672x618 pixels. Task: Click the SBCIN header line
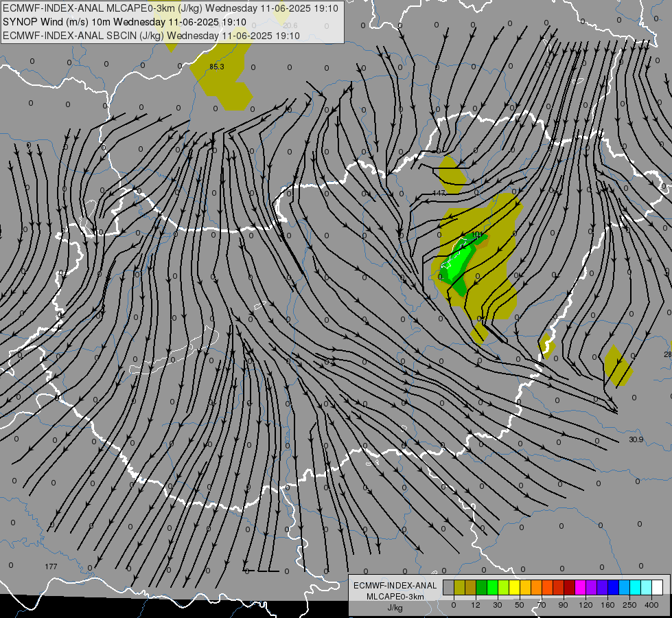(151, 36)
